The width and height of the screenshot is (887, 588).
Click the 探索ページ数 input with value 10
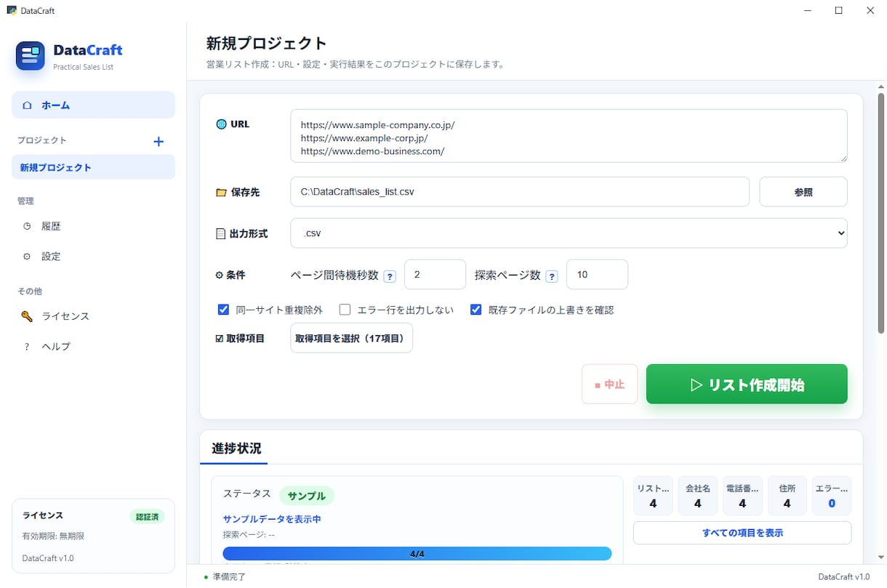(x=597, y=275)
